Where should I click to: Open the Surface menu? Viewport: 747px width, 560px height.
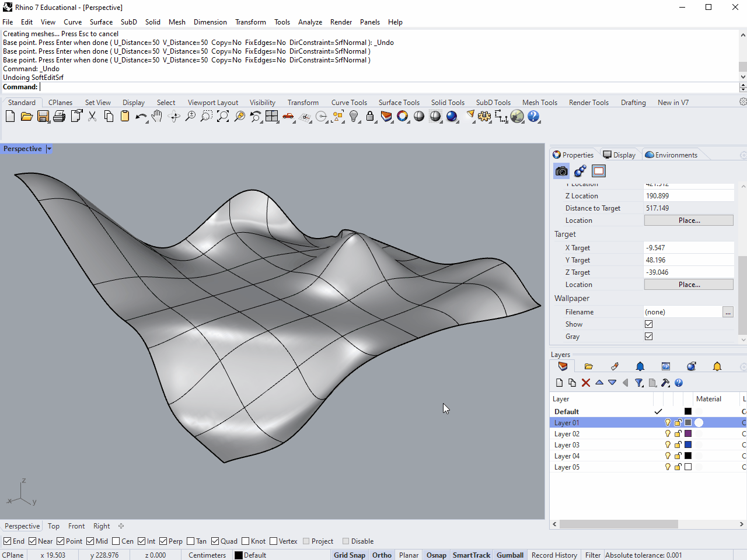click(101, 22)
